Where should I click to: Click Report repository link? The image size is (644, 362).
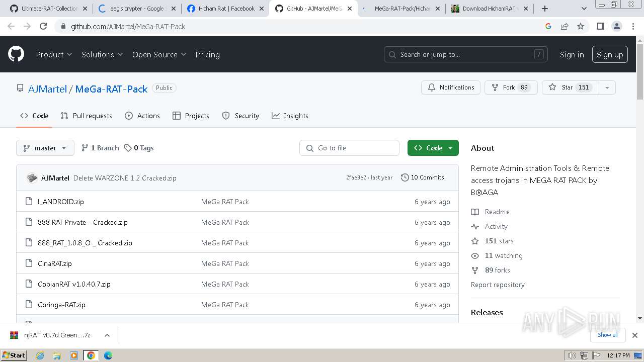[498, 285]
